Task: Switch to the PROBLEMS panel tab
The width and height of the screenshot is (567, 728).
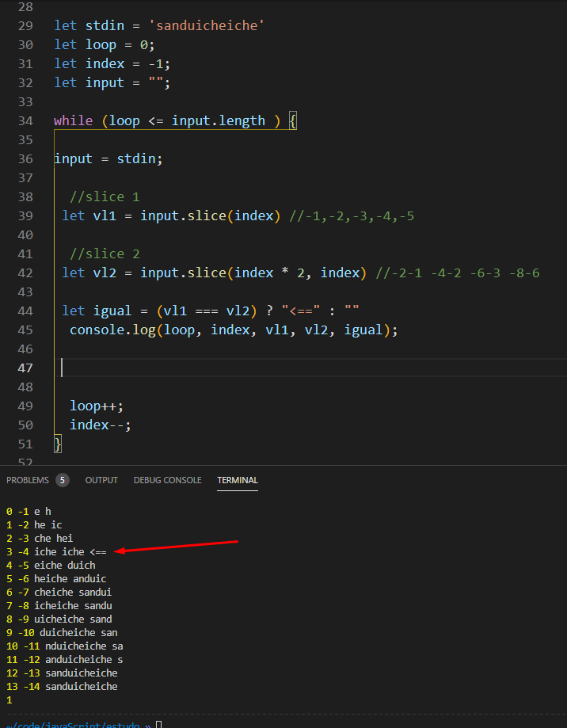Action: 28,480
